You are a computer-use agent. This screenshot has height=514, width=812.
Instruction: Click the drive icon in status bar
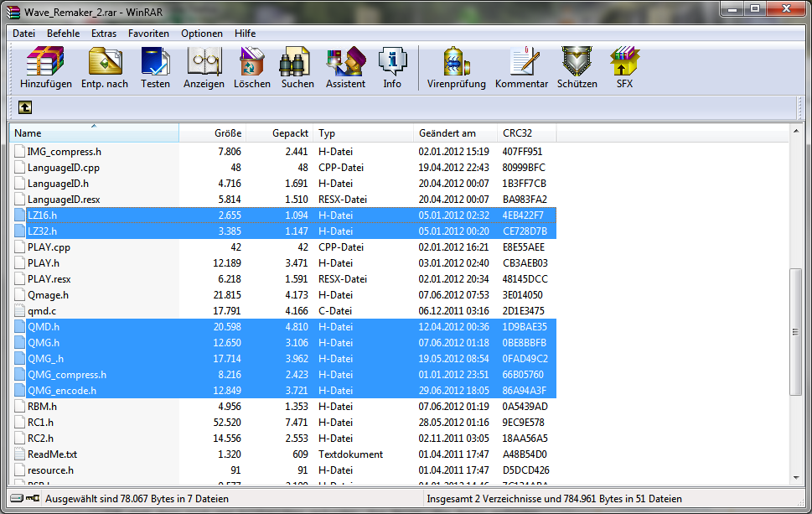pos(17,498)
